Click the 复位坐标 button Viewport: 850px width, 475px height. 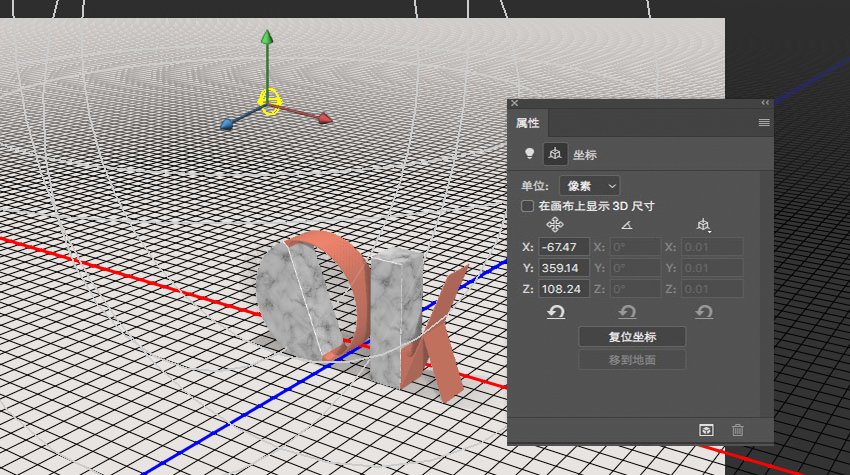point(632,337)
